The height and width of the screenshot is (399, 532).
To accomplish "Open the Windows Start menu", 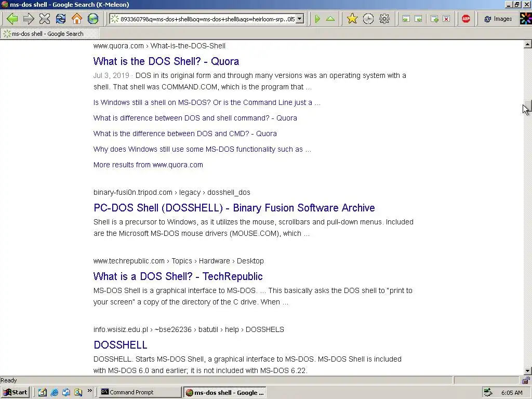I will click(15, 393).
